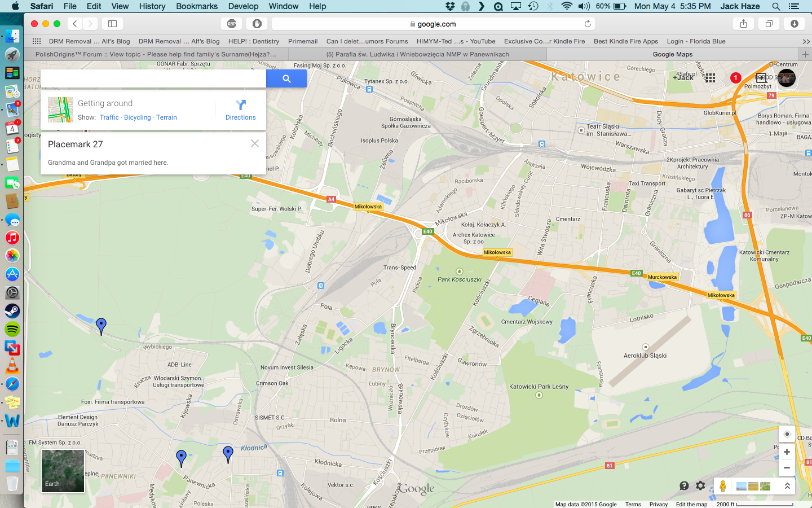Click Katowicki Park Leśny map label

pos(539,387)
